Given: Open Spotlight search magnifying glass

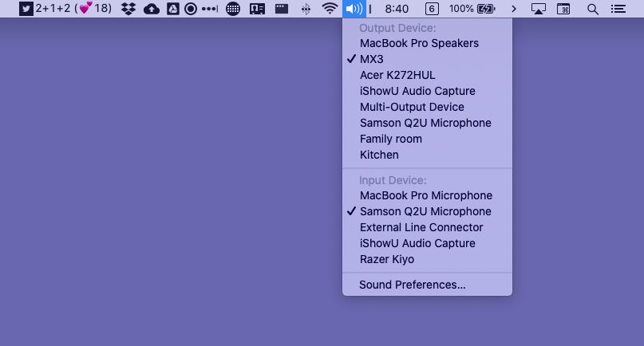Looking at the screenshot, I should (x=592, y=9).
